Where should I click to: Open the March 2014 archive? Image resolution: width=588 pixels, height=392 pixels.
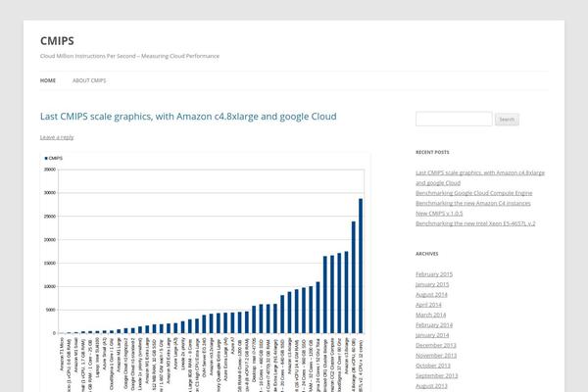click(430, 316)
